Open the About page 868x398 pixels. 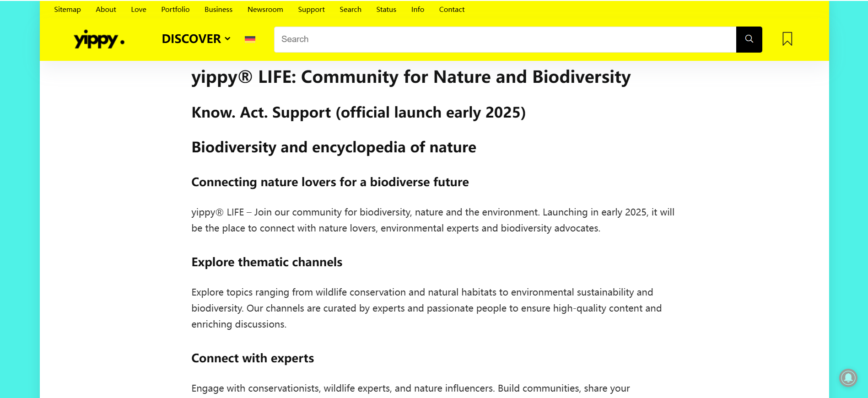tap(106, 9)
